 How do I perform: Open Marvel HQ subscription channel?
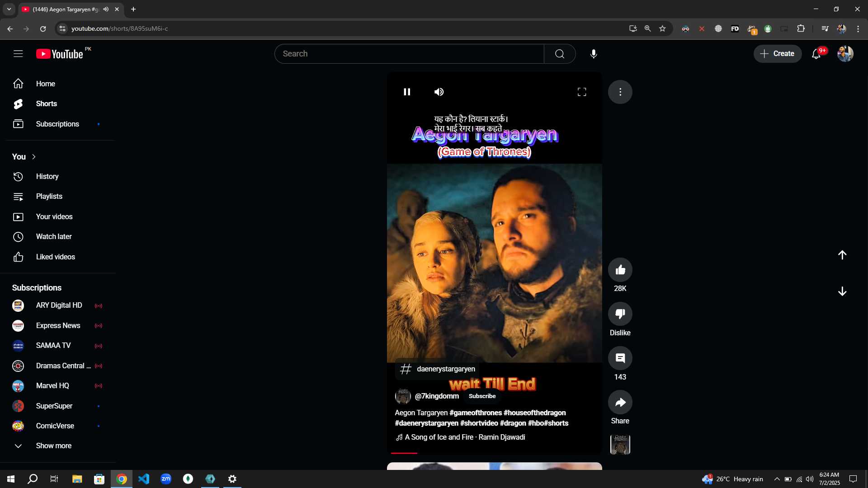click(57, 386)
